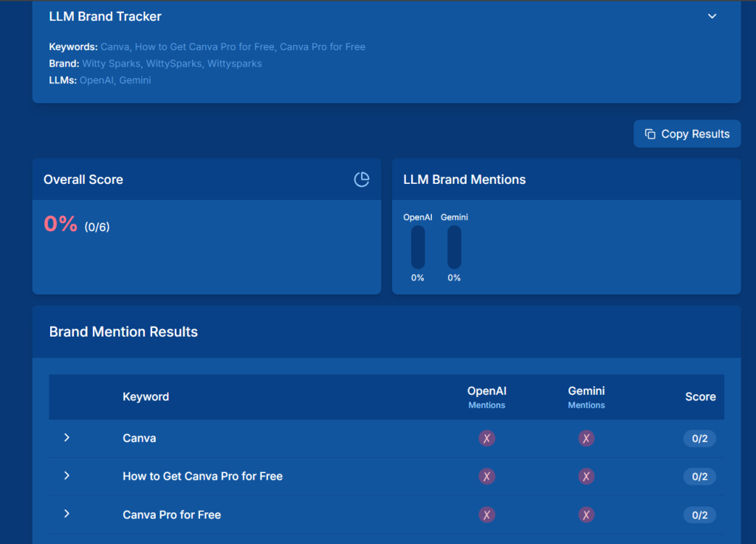Expand the Canva Pro for Free row
The image size is (756, 544).
(x=66, y=514)
